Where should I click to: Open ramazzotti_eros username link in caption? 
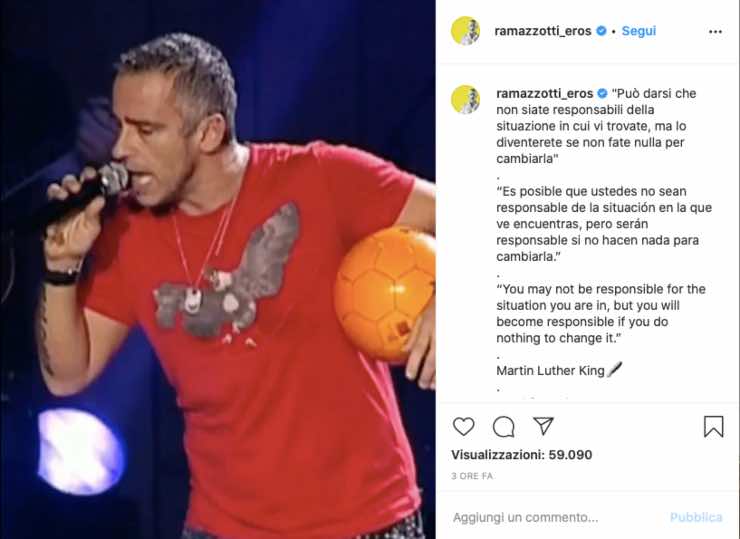[x=545, y=93]
